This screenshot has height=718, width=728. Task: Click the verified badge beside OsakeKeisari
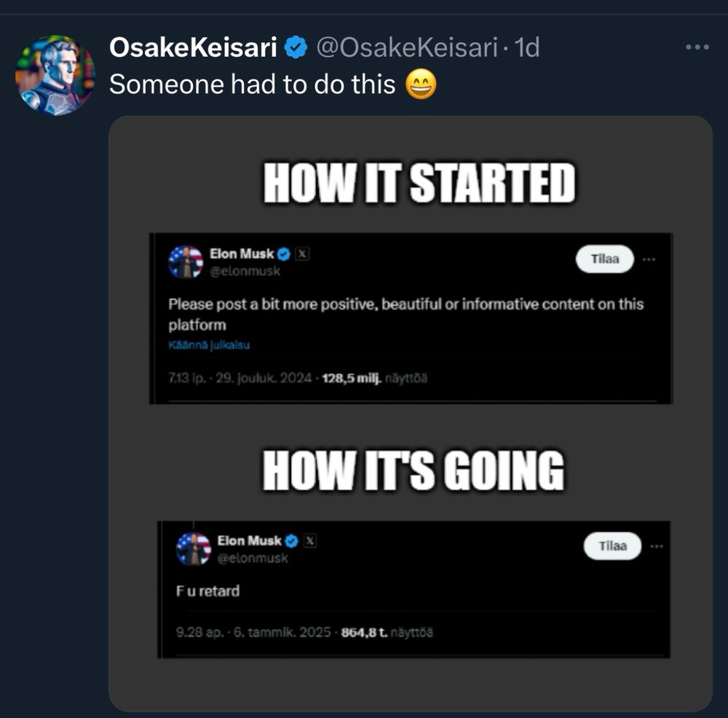coord(296,48)
